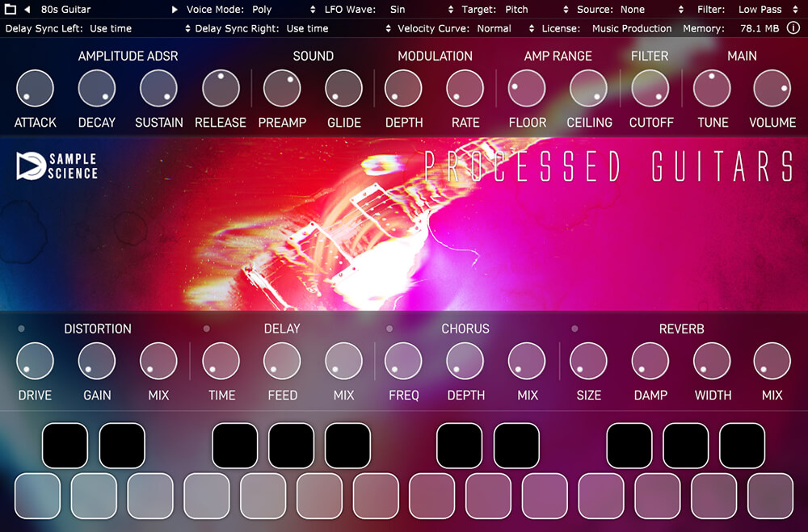
Task: Click the Modulation Rate knob
Action: [x=465, y=89]
